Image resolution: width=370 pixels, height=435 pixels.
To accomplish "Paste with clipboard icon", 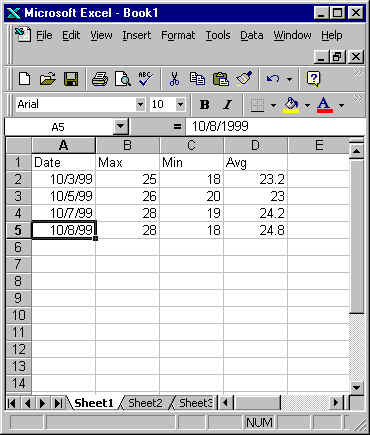I will [x=220, y=79].
